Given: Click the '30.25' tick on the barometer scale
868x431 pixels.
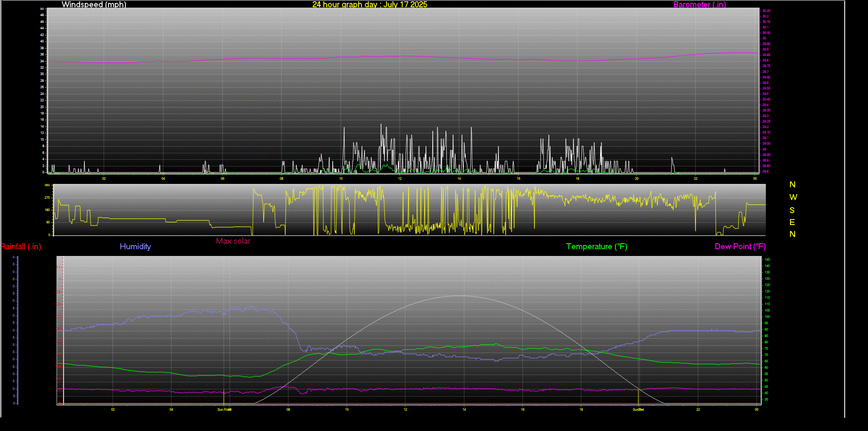Looking at the screenshot, I should pos(766,11).
